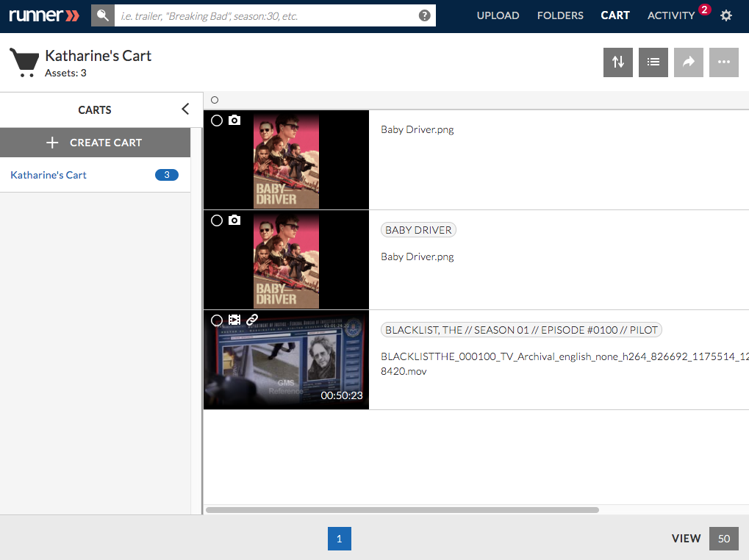749x560 pixels.
Task: Open the View 50 items-per-page selector
Action: tap(724, 539)
